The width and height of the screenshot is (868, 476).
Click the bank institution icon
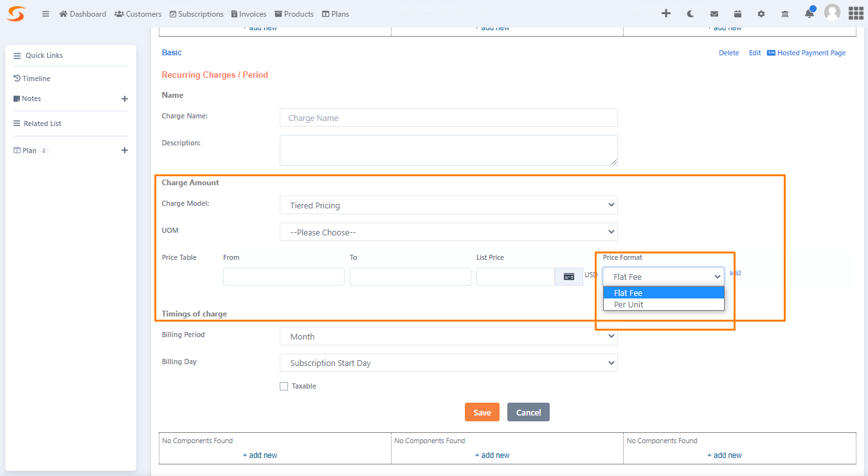point(785,13)
